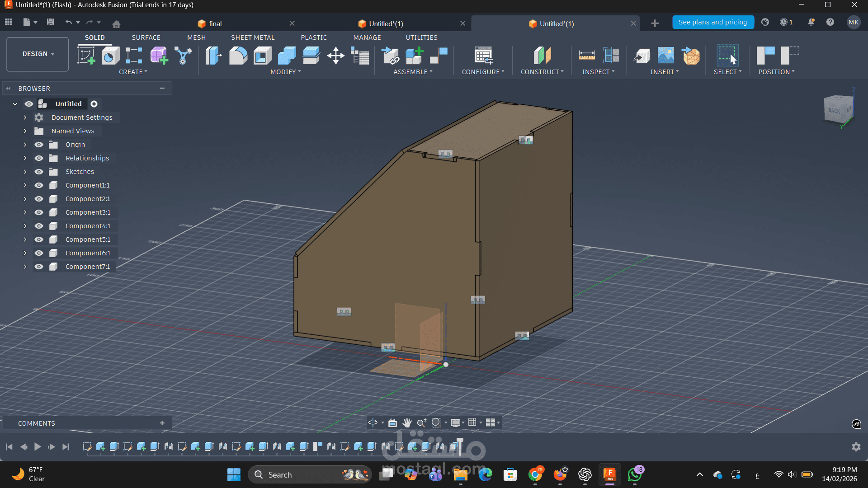Open the 'final' document tab
Viewport: 868px width, 488px height.
tap(216, 23)
